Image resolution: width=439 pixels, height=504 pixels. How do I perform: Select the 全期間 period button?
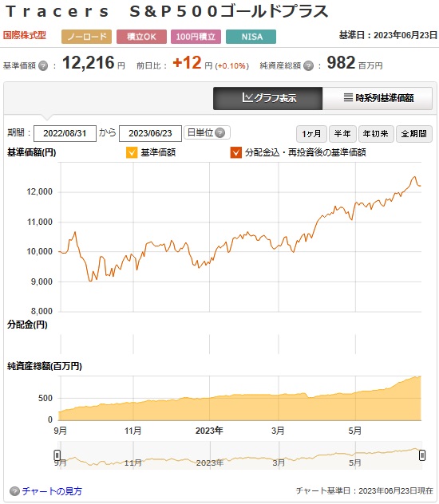[414, 134]
